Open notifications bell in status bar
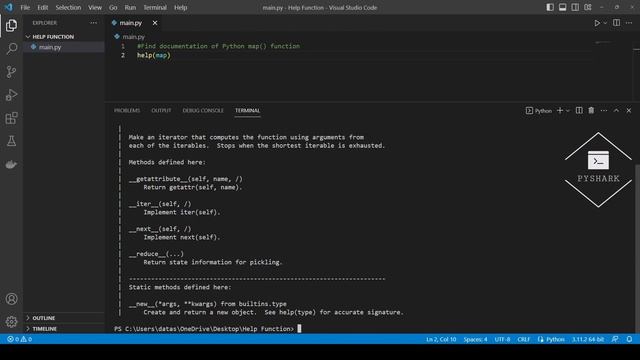 pyautogui.click(x=629, y=339)
